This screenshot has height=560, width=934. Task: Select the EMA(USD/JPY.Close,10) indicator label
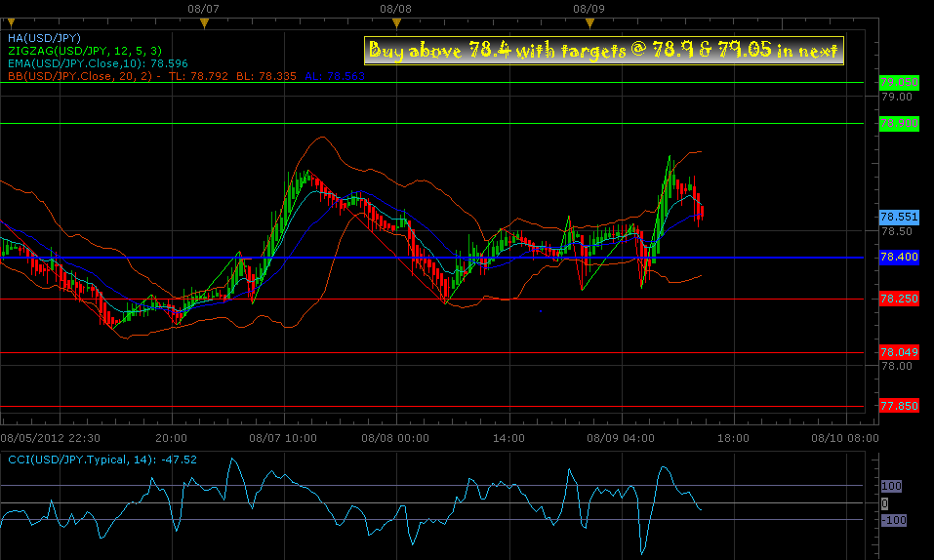pyautogui.click(x=98, y=63)
